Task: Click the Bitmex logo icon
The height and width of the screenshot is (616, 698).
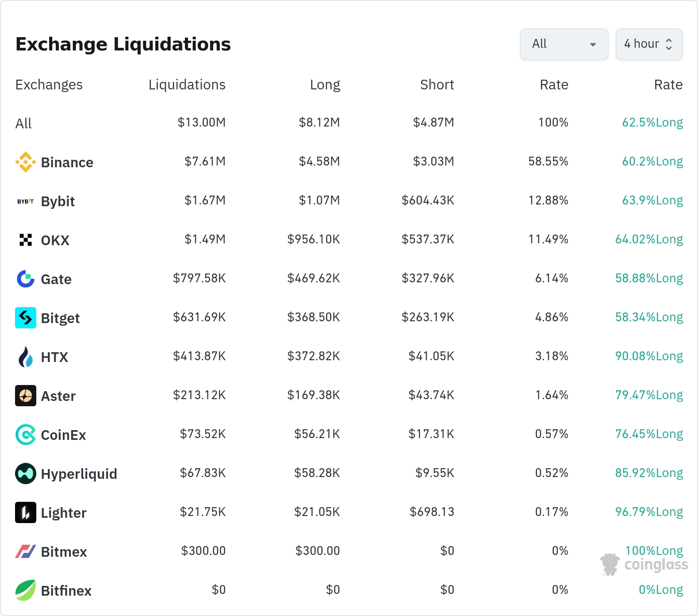Action: [26, 551]
